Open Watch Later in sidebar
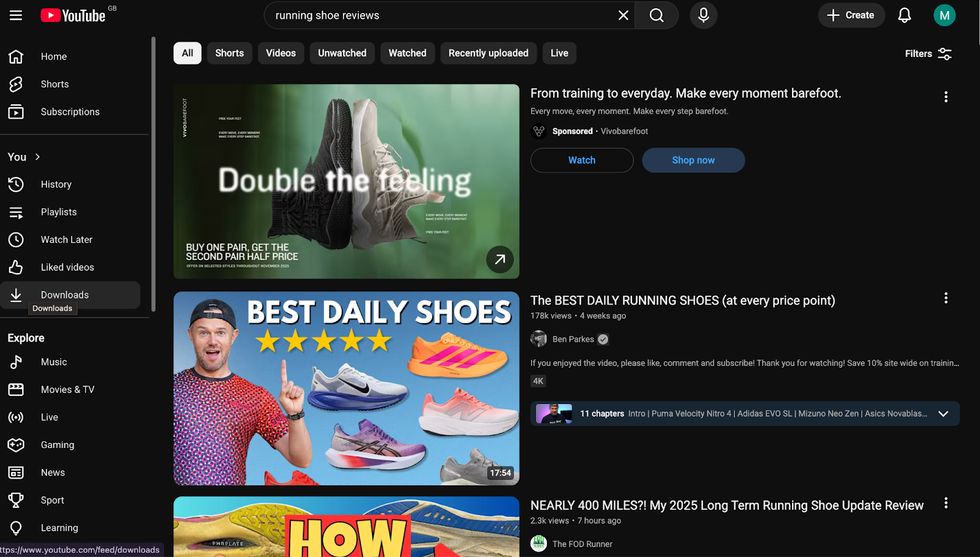Viewport: 980px width, 557px height. coord(70,239)
